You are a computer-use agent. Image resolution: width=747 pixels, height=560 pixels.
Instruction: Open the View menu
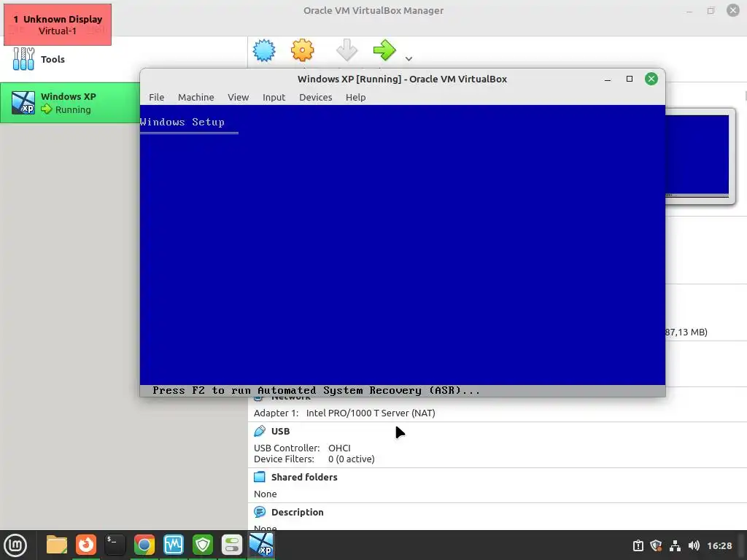(x=239, y=97)
